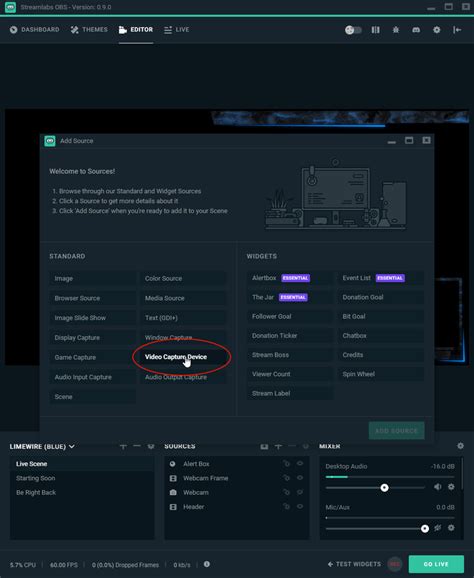Image resolution: width=474 pixels, height=578 pixels.
Task: Click the logout arrow icon
Action: click(457, 30)
